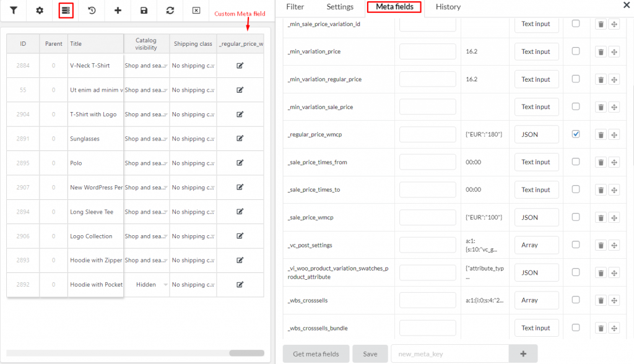Screen dimensions: 634x364
Task: Select the Filter funnel icon in the toolbar
Action: click(14, 11)
